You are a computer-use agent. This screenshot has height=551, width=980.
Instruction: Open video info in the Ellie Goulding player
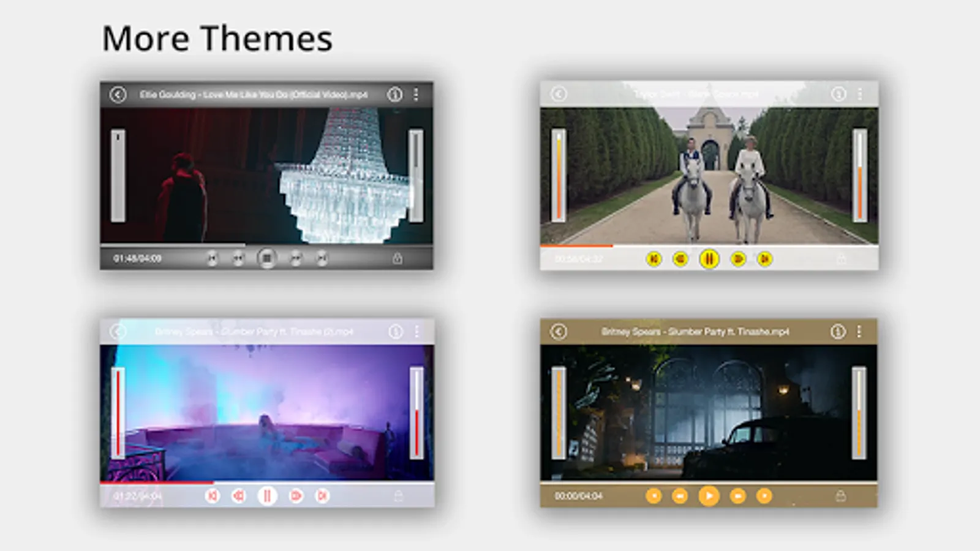pos(394,94)
